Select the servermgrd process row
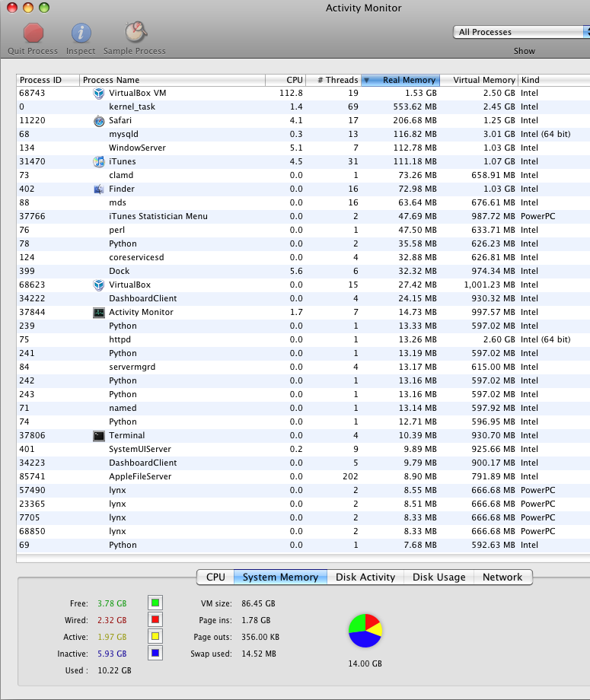Viewport: 590px width, 700px height. 303,367
